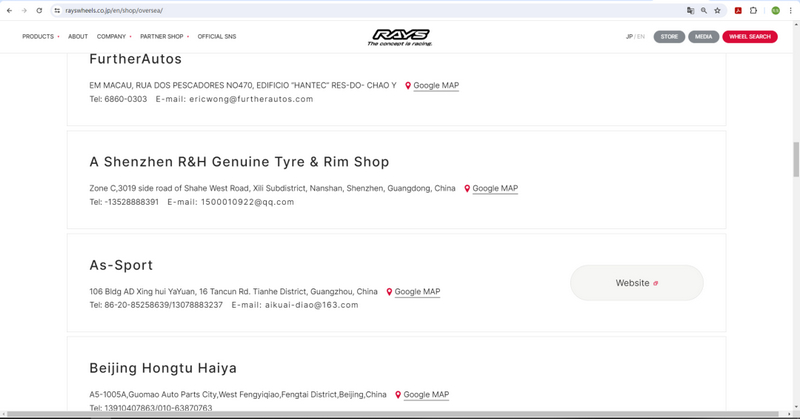Click the translate page icon in address bar
This screenshot has height=419, width=800.
click(x=690, y=10)
